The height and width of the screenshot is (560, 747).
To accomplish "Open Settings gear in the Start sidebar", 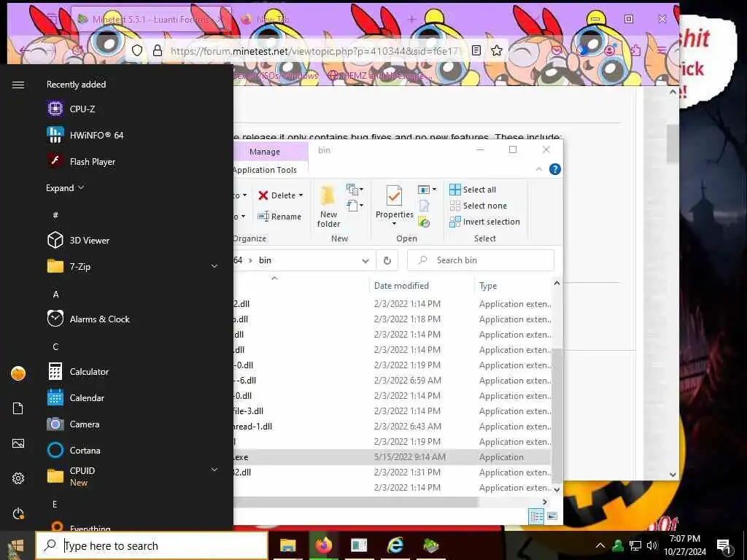I will point(18,478).
